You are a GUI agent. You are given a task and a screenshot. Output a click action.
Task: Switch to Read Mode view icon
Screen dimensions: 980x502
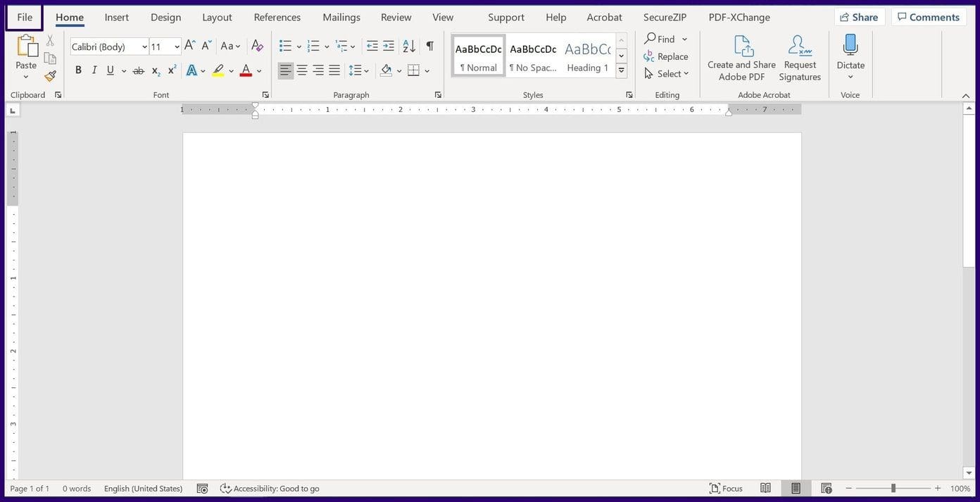(x=765, y=489)
